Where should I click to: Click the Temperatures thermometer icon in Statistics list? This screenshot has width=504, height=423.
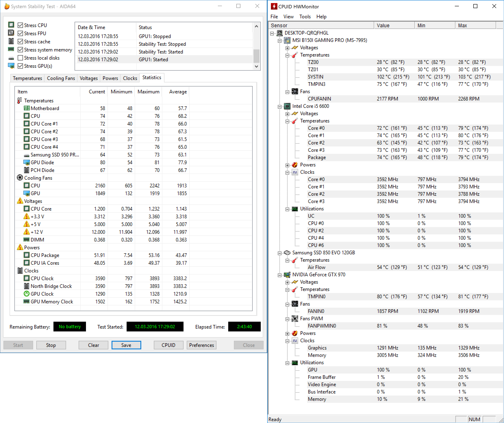(20, 101)
